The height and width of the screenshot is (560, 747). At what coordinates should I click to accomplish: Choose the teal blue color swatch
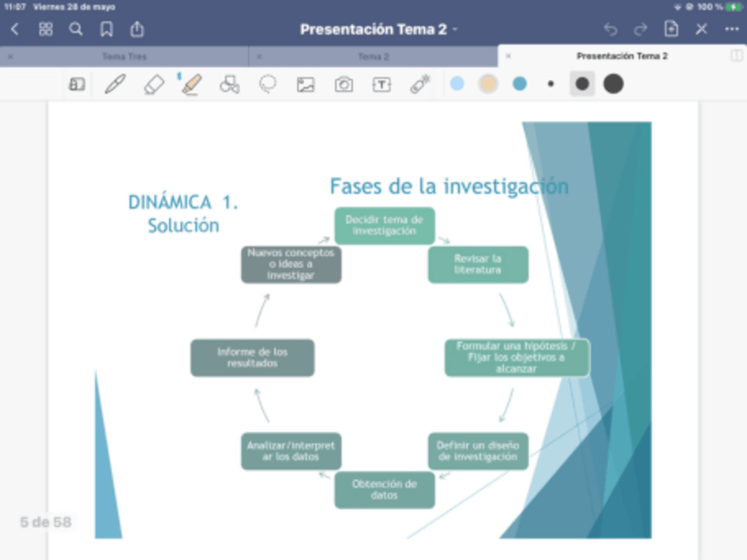coord(519,84)
